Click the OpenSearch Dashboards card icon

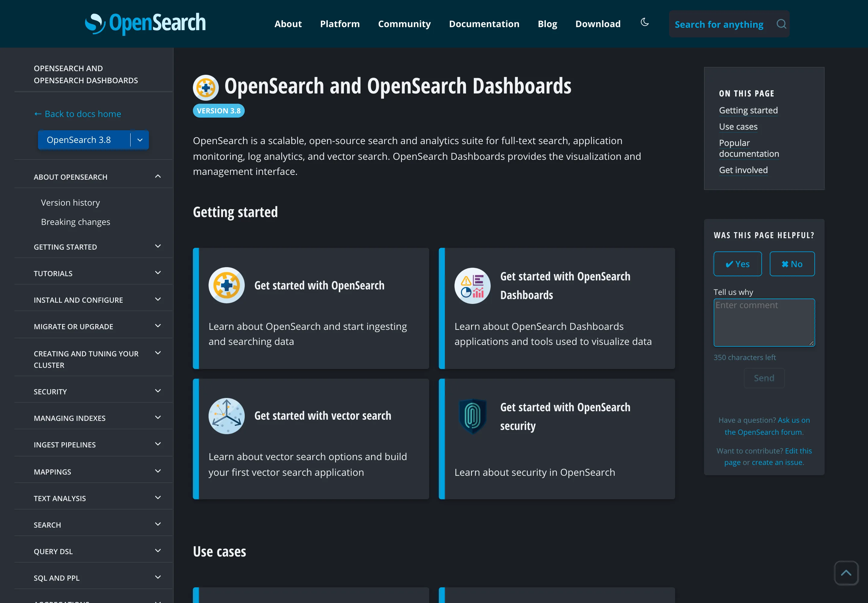pos(473,286)
